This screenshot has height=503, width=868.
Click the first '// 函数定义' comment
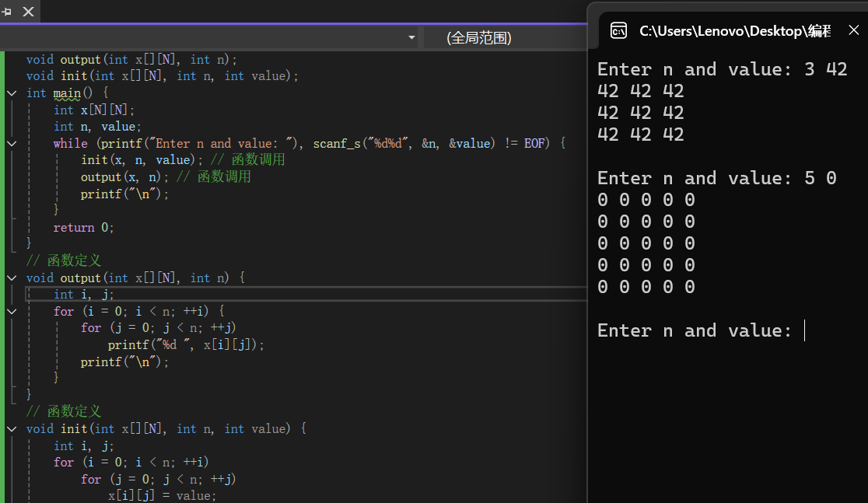click(x=64, y=260)
